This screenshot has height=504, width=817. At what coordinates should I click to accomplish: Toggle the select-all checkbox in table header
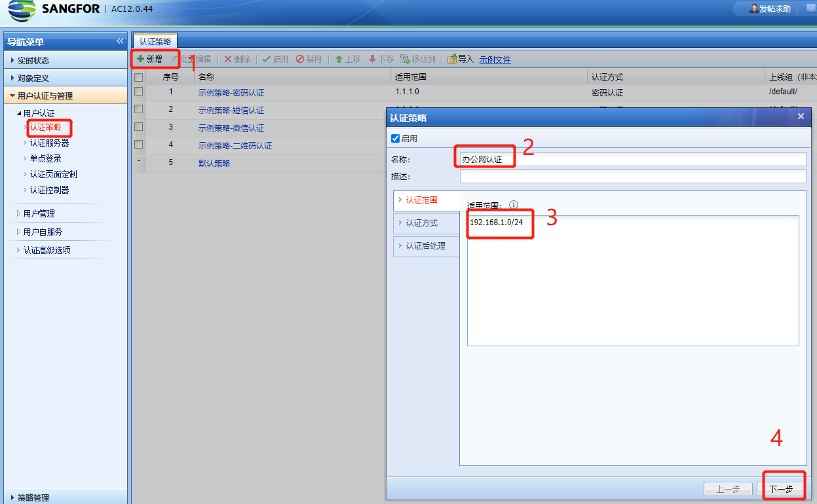tap(138, 77)
